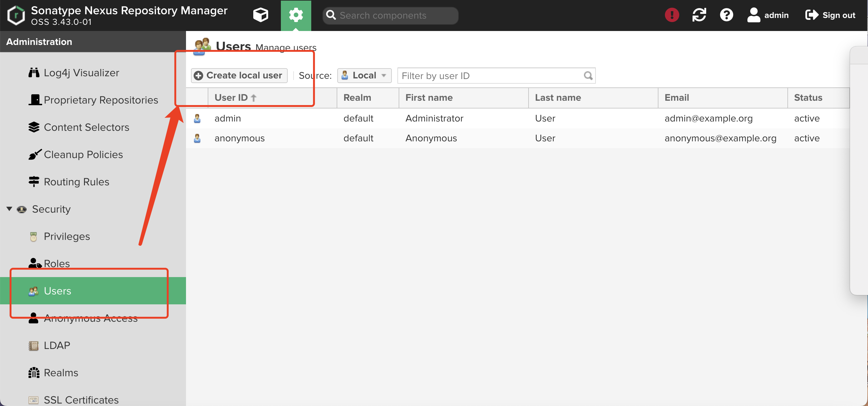Screen dimensions: 868x406
Task: Open Content Selectors
Action: pyautogui.click(x=86, y=127)
